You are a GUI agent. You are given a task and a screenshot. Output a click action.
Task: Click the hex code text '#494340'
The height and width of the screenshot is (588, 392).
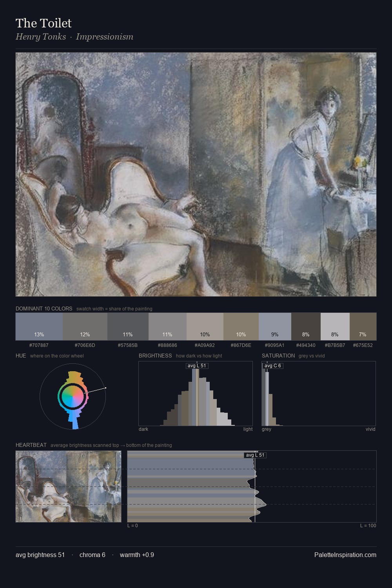tap(306, 345)
